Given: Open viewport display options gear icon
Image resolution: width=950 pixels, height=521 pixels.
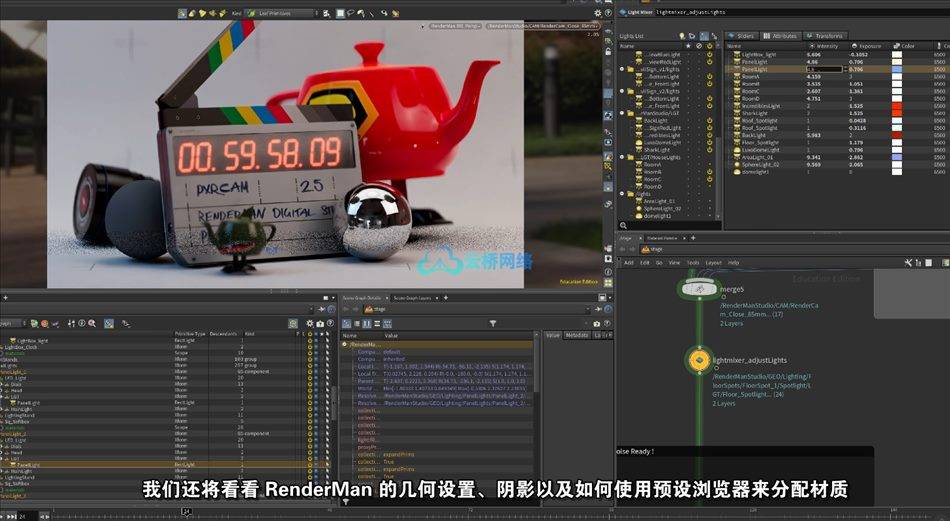Looking at the screenshot, I should 598,13.
